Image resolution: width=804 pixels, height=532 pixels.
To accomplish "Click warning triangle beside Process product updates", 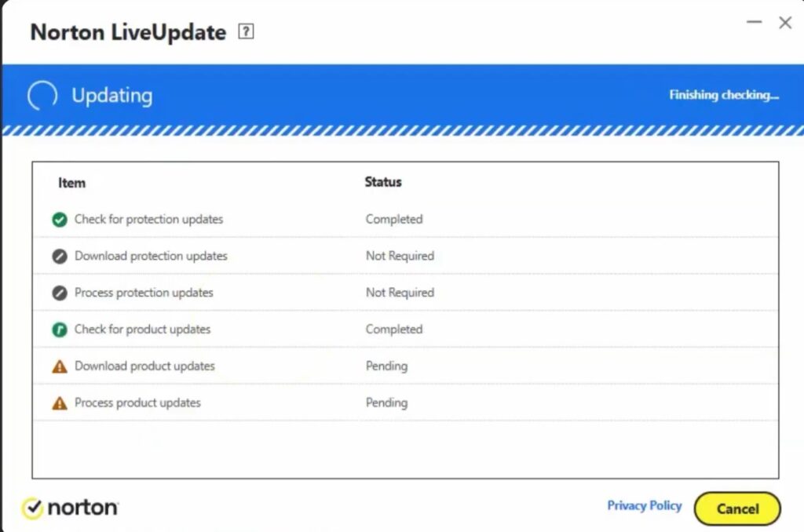I will point(60,403).
